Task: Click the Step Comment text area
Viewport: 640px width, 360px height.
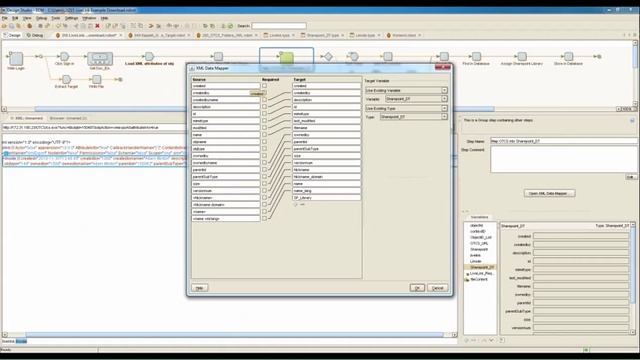Action: pyautogui.click(x=563, y=159)
